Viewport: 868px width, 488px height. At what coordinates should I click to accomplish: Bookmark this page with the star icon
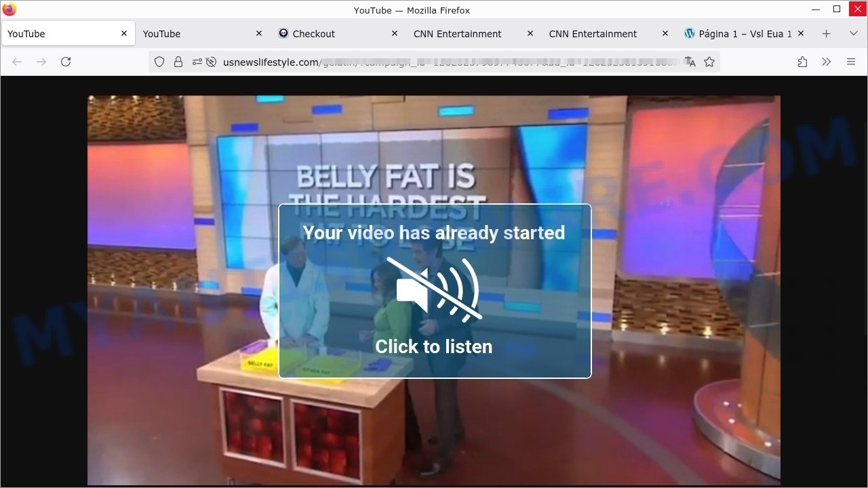709,62
